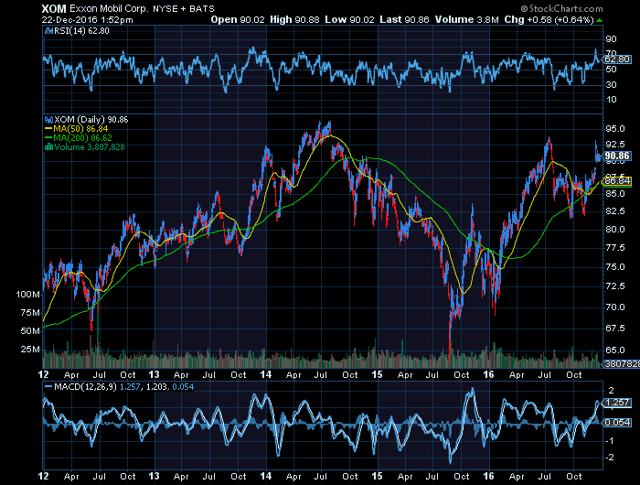Click the candlestick icon beside XOM (Daily)
The image size is (640, 485).
(49, 120)
